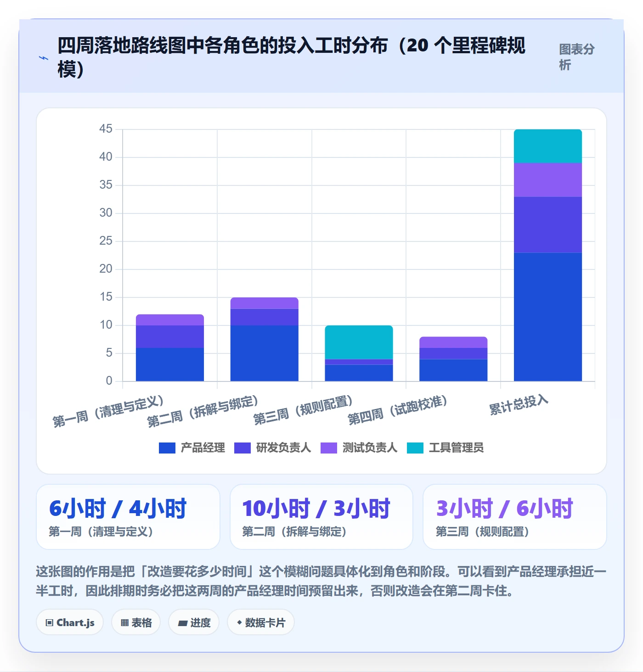Viewport: 643px width, 672px height.
Task: Click the 第二周（拆解与绑定）stacked bar in chart
Action: click(x=265, y=339)
